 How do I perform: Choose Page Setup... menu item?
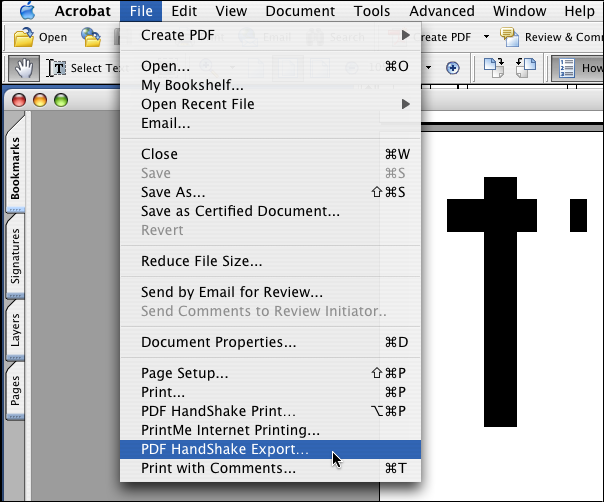(x=270, y=373)
